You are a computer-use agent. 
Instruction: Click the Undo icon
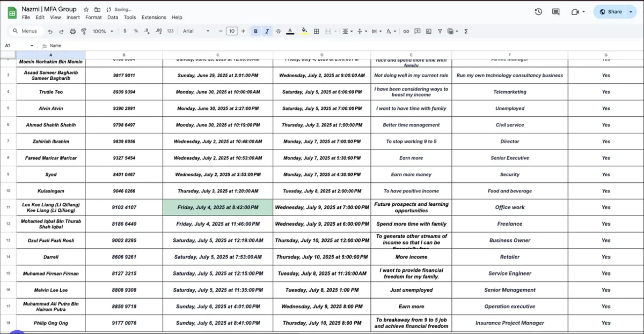click(50, 31)
